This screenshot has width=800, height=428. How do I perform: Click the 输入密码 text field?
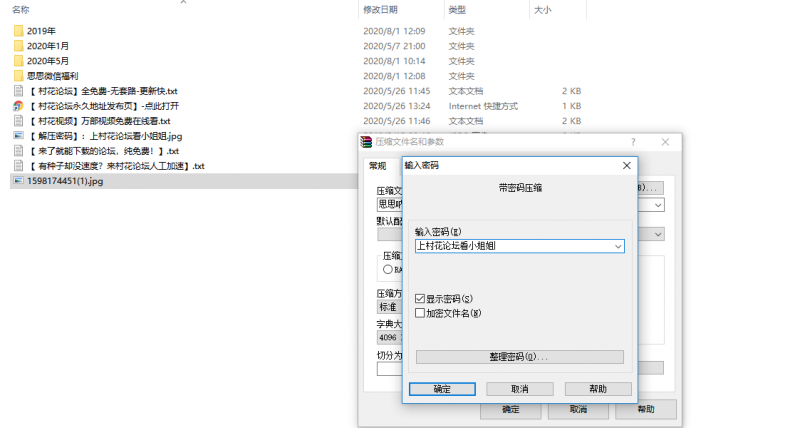(x=510, y=245)
